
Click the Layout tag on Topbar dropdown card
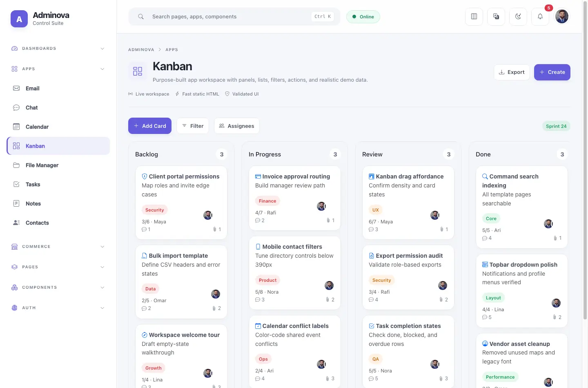493,298
